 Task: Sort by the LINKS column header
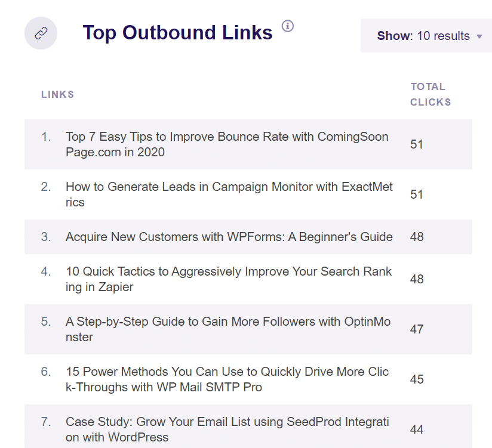[57, 94]
